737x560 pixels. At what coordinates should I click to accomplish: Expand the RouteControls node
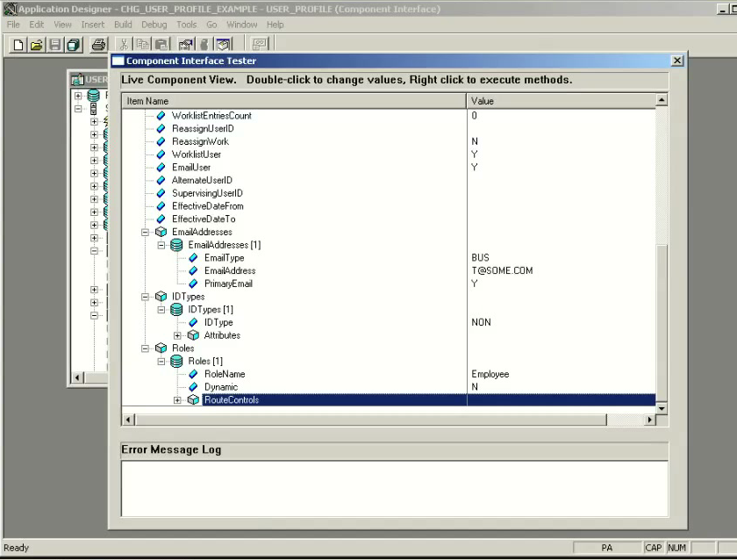177,400
